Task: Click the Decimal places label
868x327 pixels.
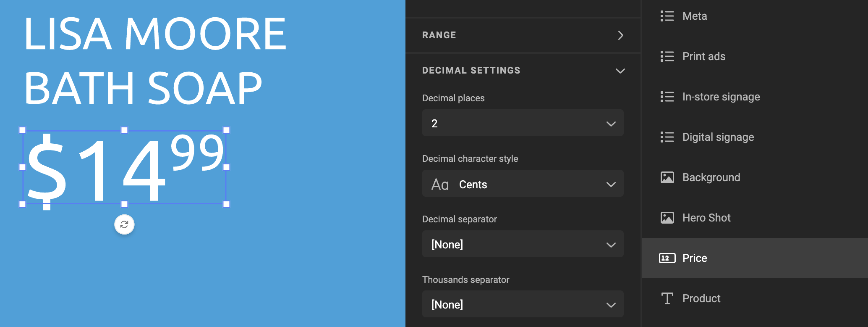Action: 453,98
